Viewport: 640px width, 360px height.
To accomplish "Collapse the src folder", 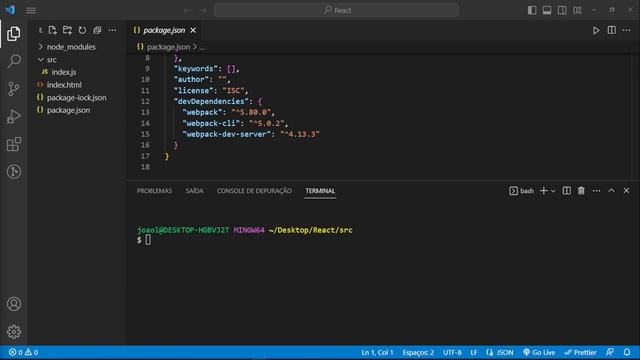I will pyautogui.click(x=51, y=60).
